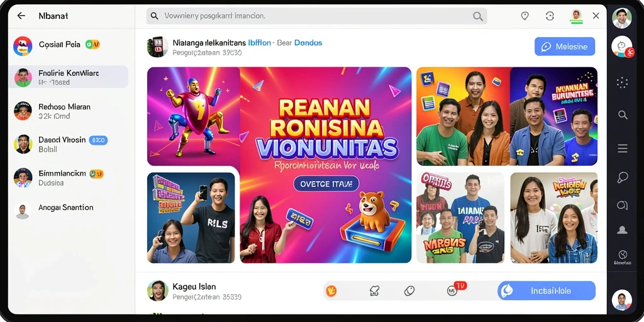
Task: Click the circular refresh icon in top bar
Action: point(550,16)
